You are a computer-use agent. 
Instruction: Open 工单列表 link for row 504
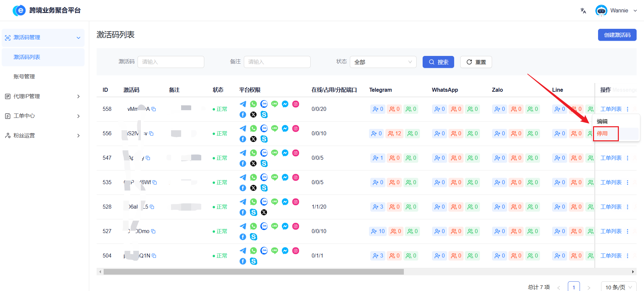[611, 256]
